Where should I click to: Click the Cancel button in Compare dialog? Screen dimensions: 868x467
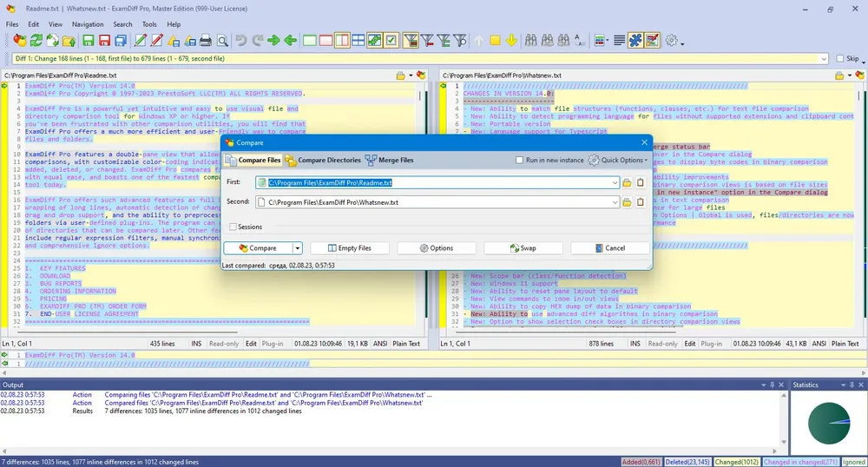[610, 248]
